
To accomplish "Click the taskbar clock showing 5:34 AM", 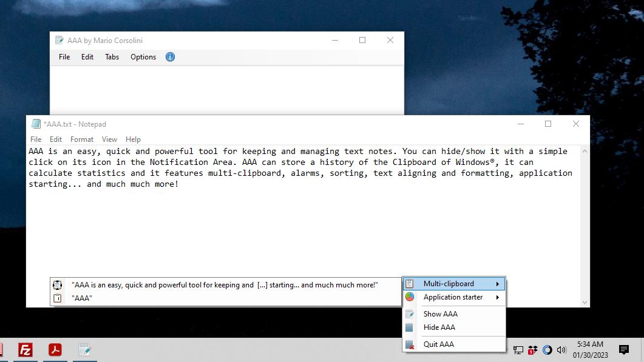I will [x=590, y=350].
